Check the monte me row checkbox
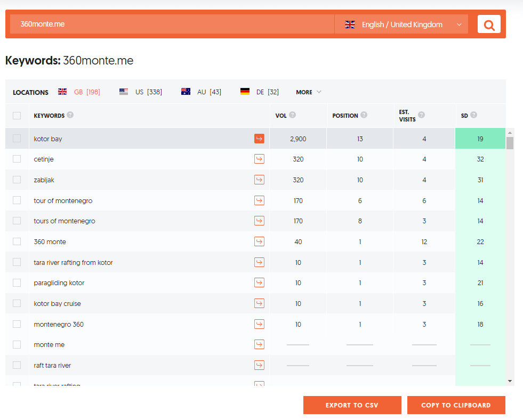Image resolution: width=523 pixels, height=420 pixels. [x=17, y=344]
